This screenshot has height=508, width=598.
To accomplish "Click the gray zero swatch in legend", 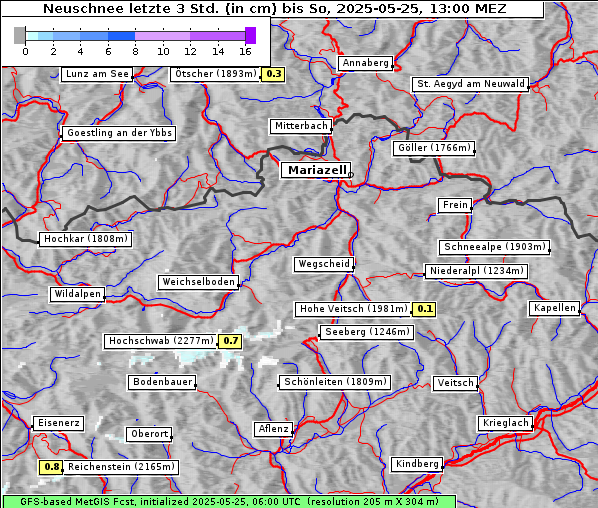I will [x=19, y=35].
